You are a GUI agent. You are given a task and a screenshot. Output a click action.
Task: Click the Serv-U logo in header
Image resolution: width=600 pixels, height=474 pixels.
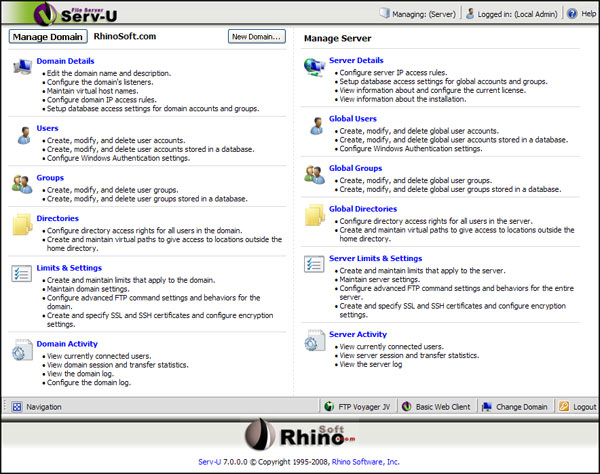coord(76,13)
